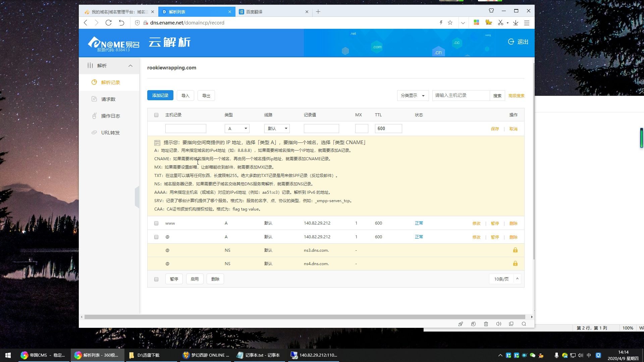Collapse the 解析 menu section
The image size is (644, 362).
(130, 66)
